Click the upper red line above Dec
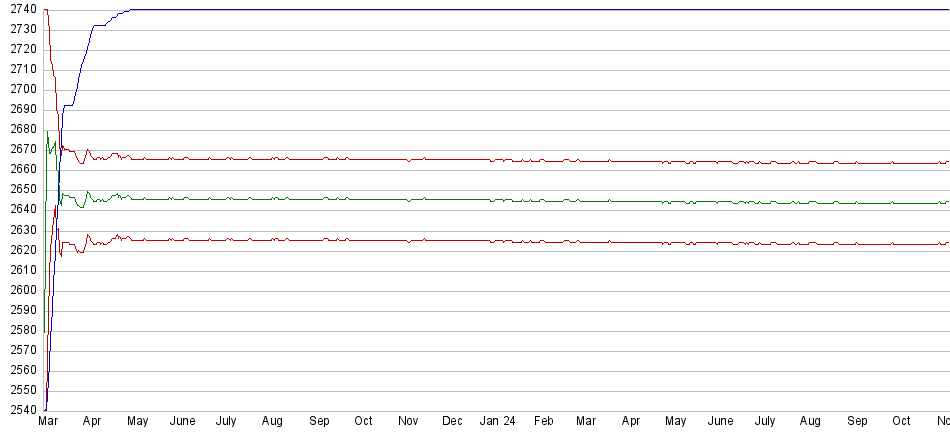 (452, 159)
